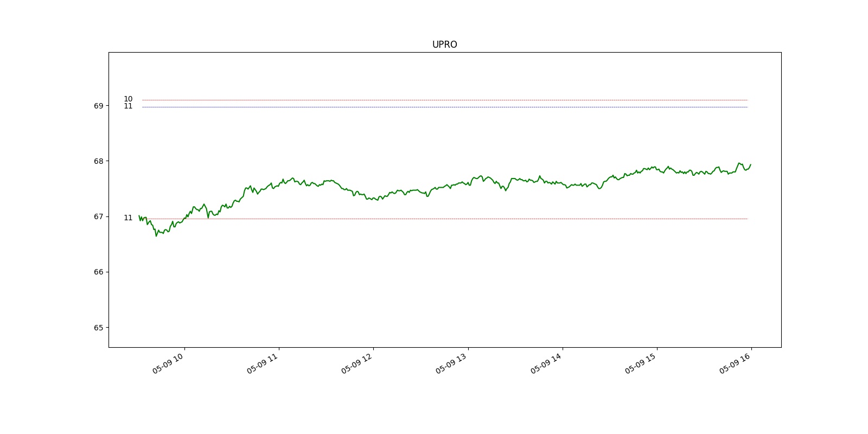The width and height of the screenshot is (868, 434).
Task: Select the y-axis label 65
Action: (x=98, y=328)
